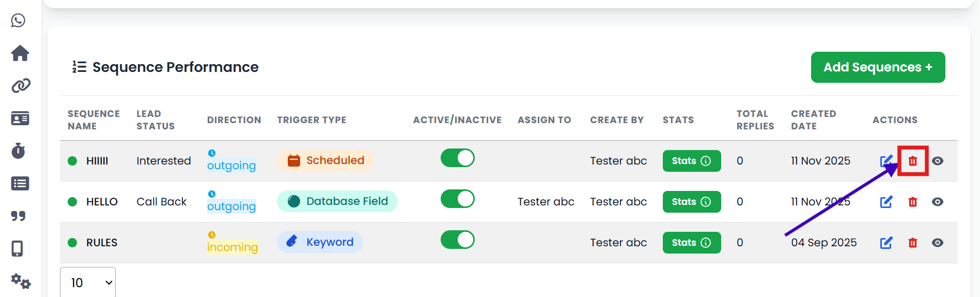Delete the RULES sequence
The width and height of the screenshot is (980, 297).
tap(913, 243)
